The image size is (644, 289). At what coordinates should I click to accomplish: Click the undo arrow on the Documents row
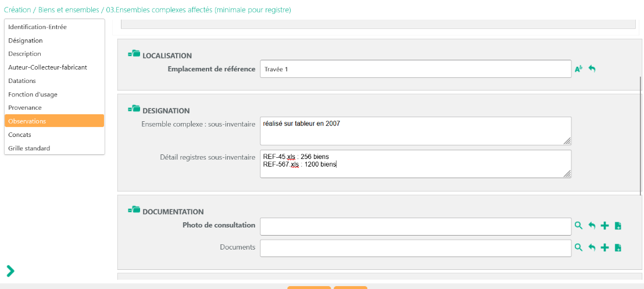point(592,247)
